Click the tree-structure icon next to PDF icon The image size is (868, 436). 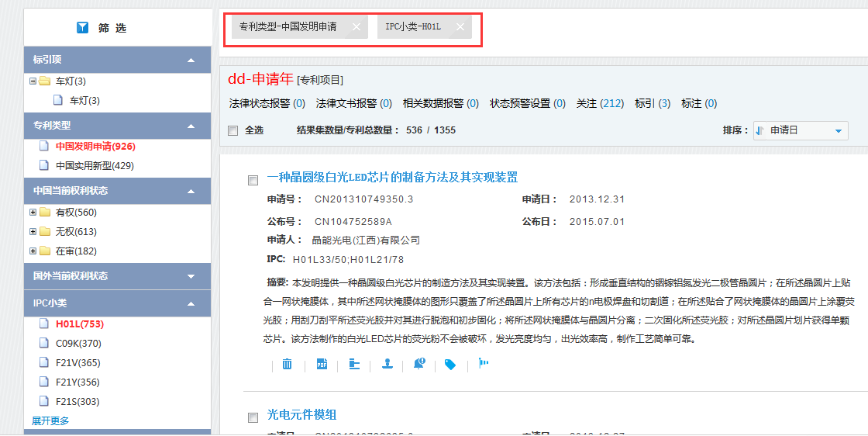click(x=354, y=364)
